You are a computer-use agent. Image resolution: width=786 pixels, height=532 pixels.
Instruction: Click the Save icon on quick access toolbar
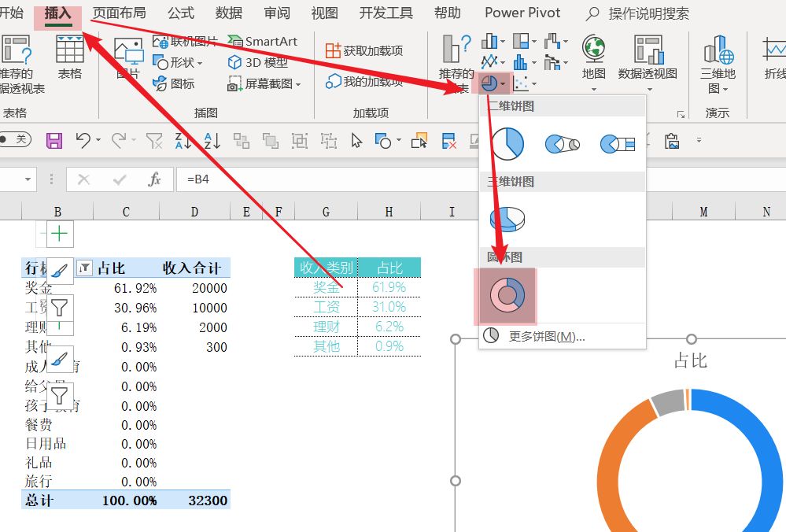tap(54, 139)
